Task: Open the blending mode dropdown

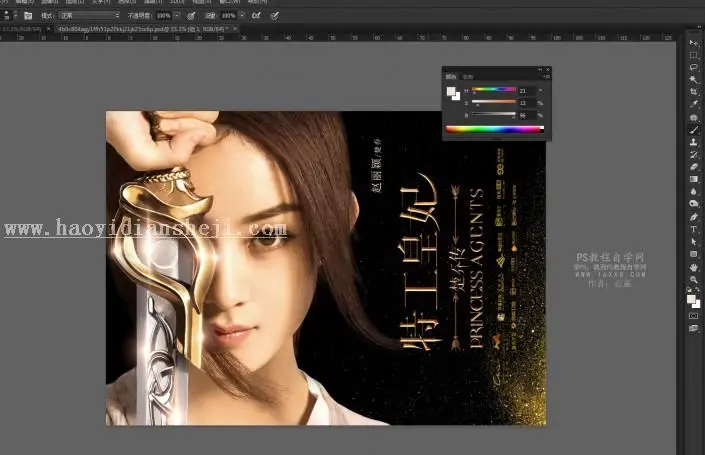Action: click(x=89, y=16)
